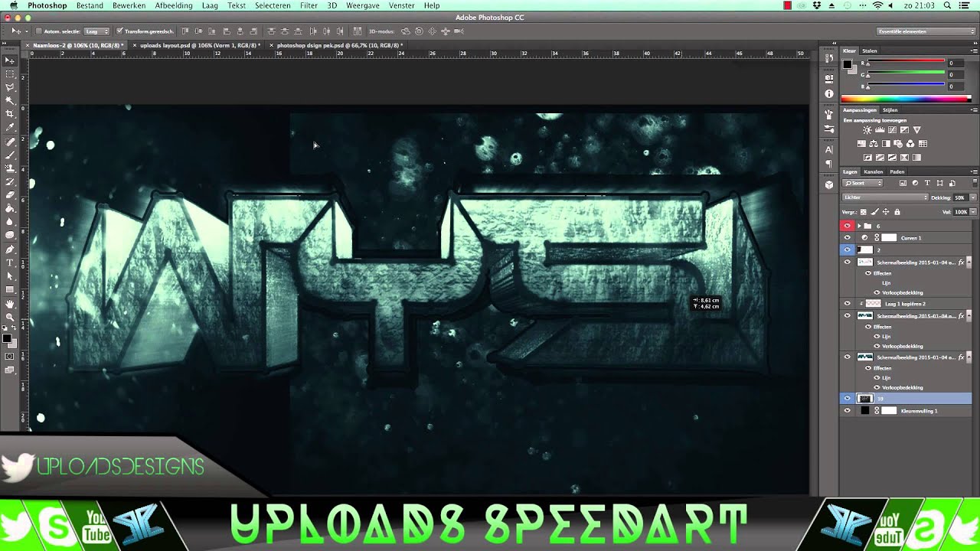Screen dimensions: 980x551
Task: Switch to the Stijlen tab
Action: coord(890,110)
